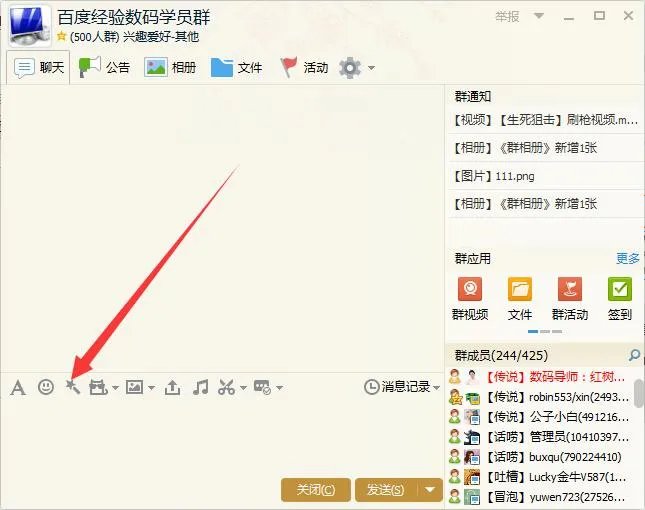Screen dimensions: 645x510
Task: Expand the settings gear dropdown arrow
Action: [x=371, y=68]
